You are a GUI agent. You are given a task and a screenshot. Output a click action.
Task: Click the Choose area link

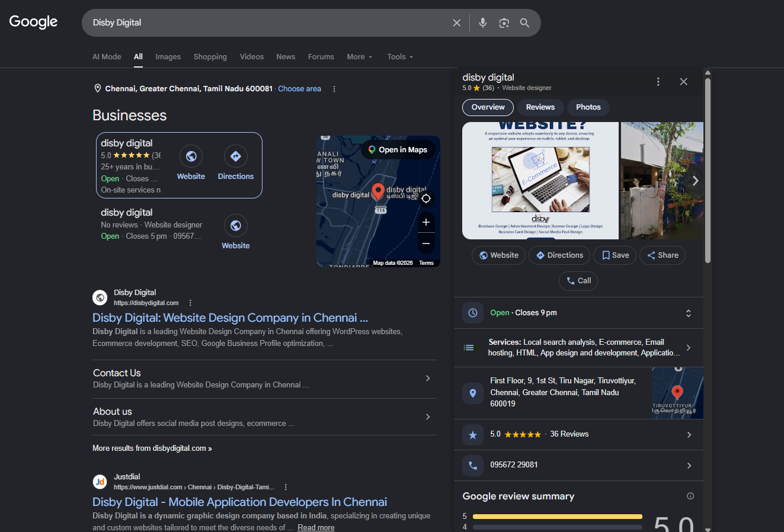pyautogui.click(x=300, y=89)
